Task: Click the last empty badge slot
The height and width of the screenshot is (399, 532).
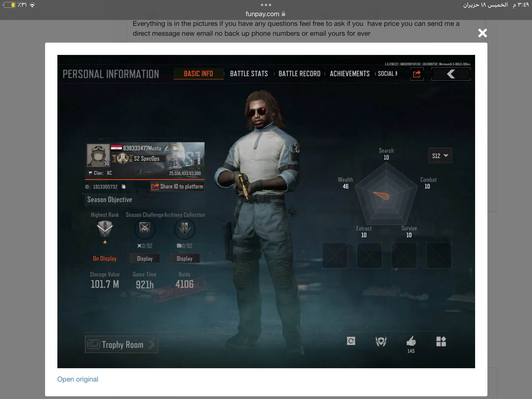Action: tap(439, 255)
